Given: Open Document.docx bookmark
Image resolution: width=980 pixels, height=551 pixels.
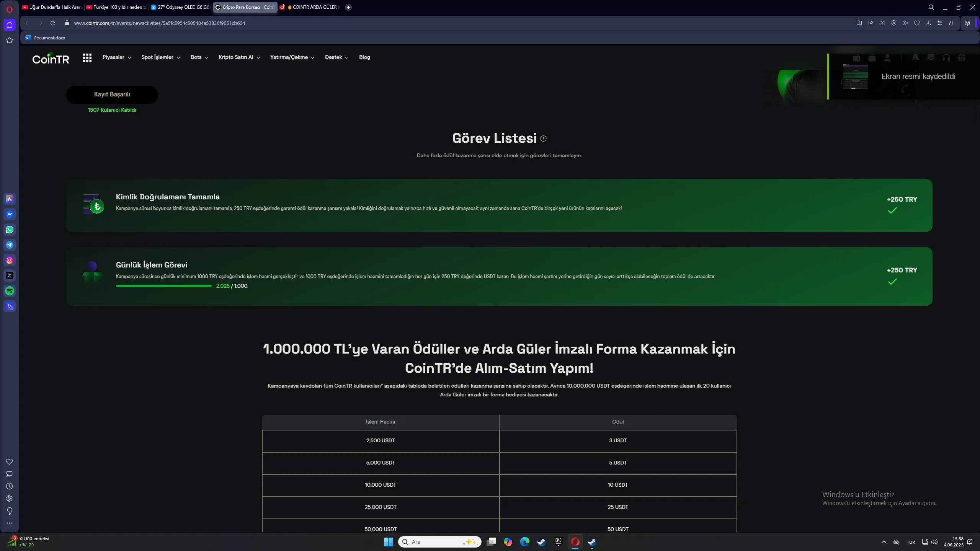Looking at the screenshot, I should pos(45,37).
